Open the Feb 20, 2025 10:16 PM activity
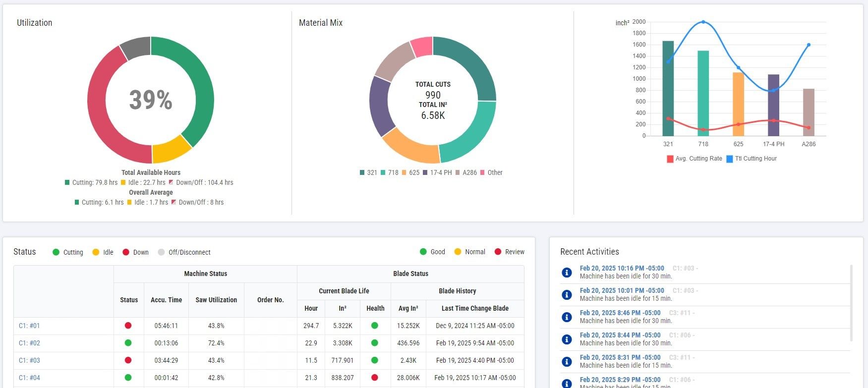 [x=622, y=268]
